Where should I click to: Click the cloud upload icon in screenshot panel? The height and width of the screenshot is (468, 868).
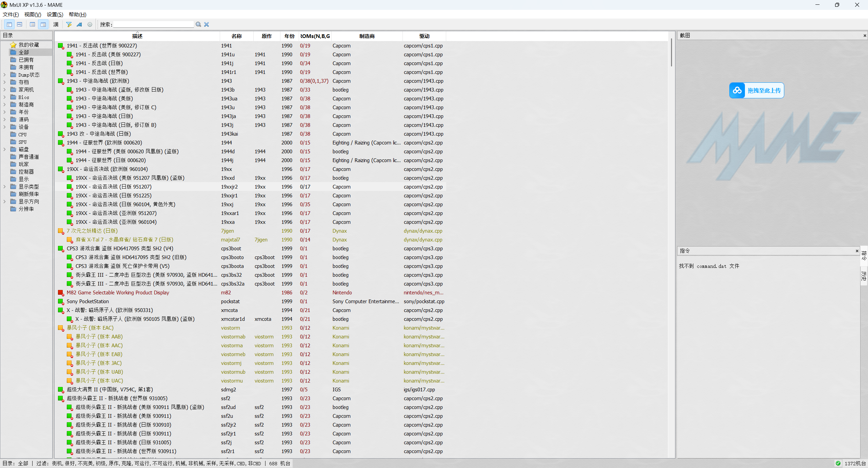tap(737, 91)
